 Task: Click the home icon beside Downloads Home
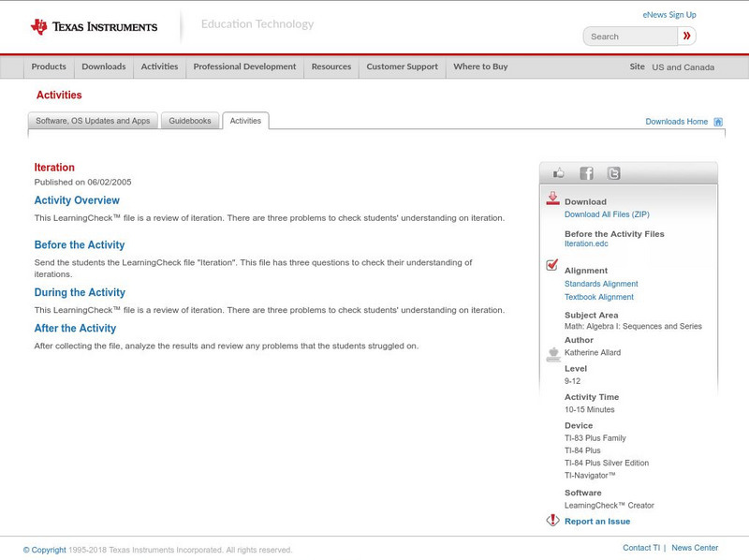point(717,121)
